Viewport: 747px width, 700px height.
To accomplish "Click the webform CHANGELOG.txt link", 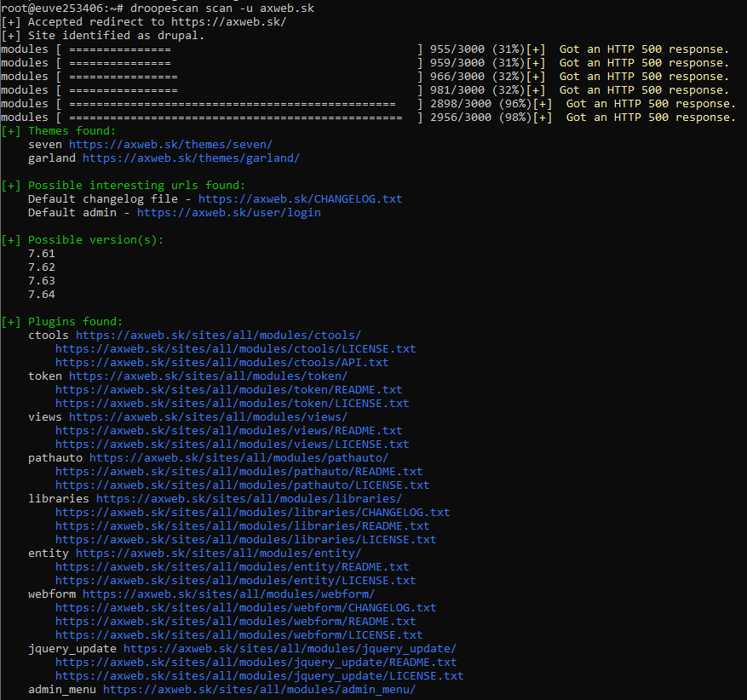I will click(245, 608).
